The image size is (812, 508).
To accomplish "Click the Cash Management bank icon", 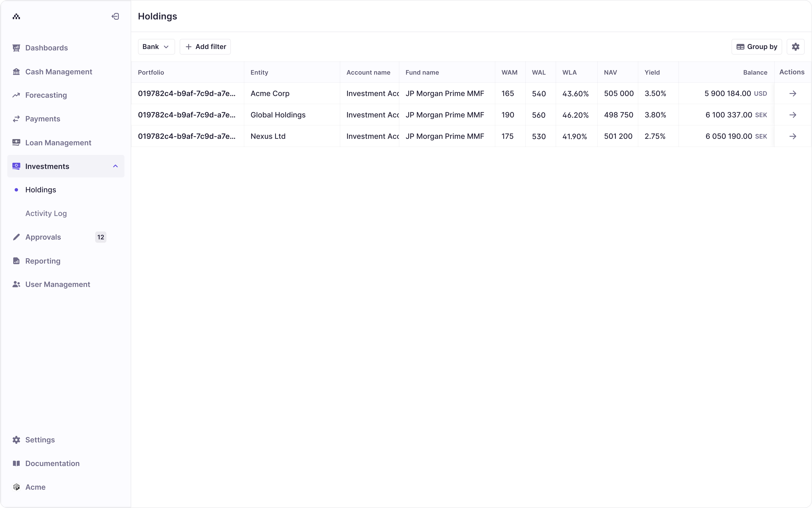I will pos(16,72).
